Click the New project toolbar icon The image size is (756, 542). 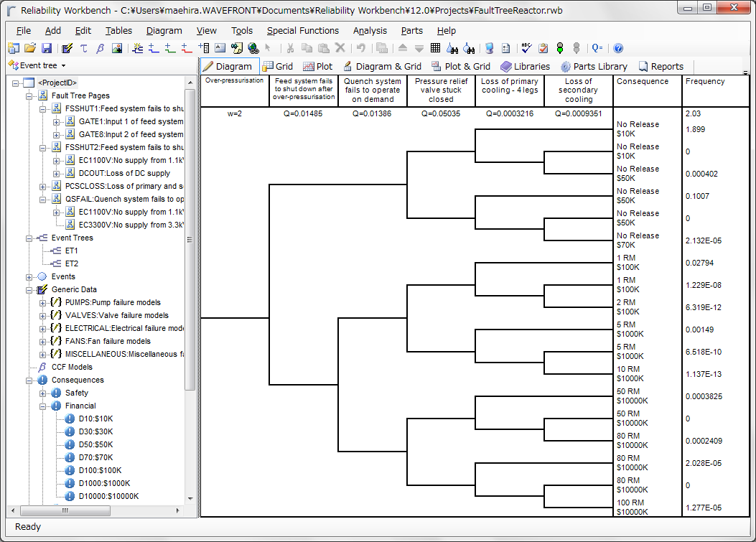pos(14,47)
